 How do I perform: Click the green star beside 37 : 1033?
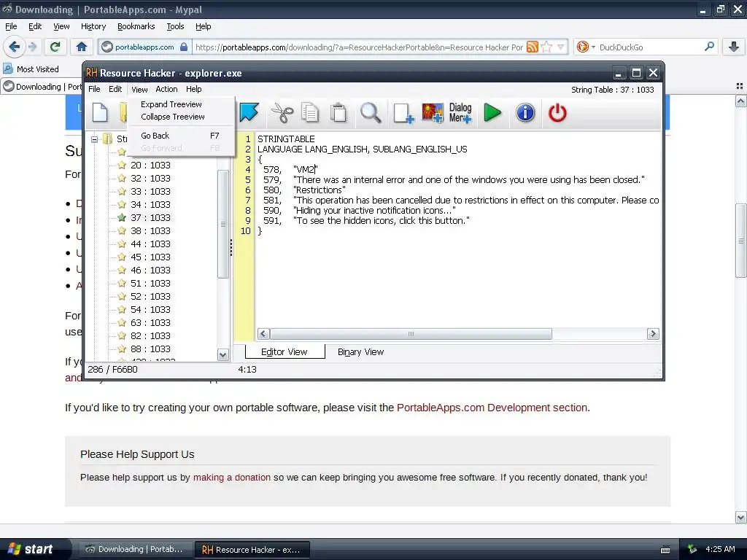pos(122,217)
